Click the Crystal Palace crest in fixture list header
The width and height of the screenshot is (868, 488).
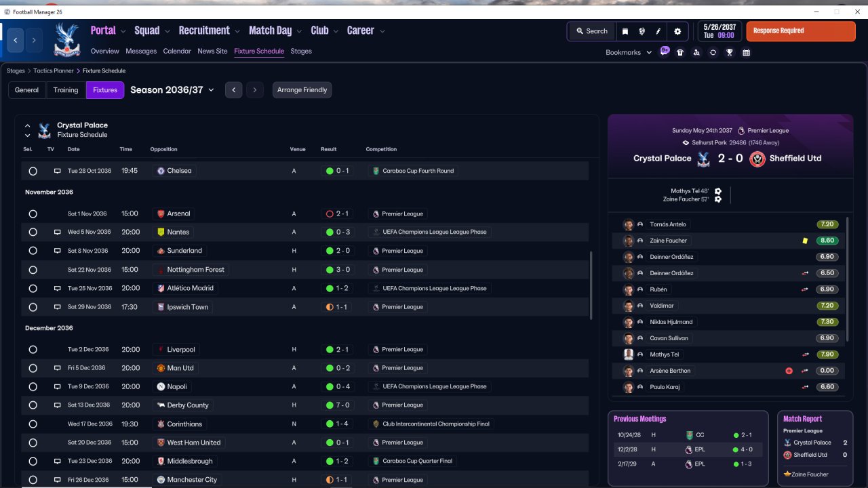point(45,130)
